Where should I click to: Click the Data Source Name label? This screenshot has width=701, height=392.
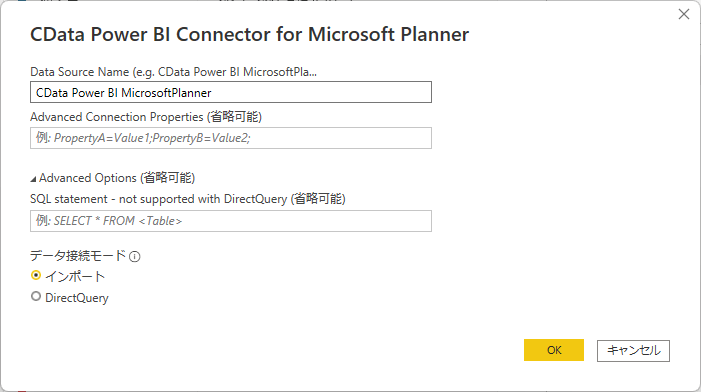[x=173, y=72]
